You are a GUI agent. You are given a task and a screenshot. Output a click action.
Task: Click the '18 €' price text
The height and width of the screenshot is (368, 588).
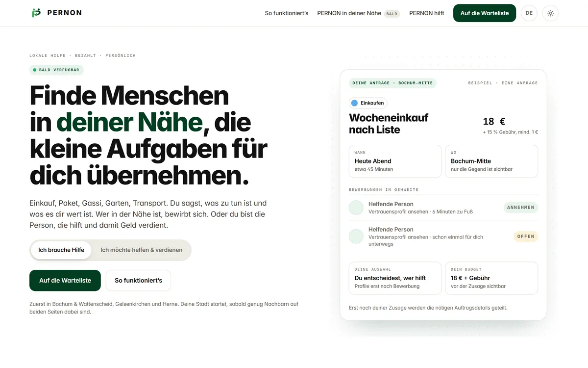click(x=494, y=122)
